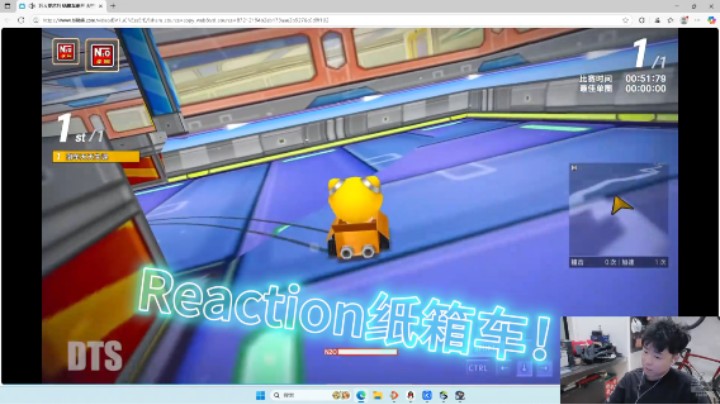The width and height of the screenshot is (720, 404).
Task: Click the race minimap in the video
Action: click(x=619, y=215)
